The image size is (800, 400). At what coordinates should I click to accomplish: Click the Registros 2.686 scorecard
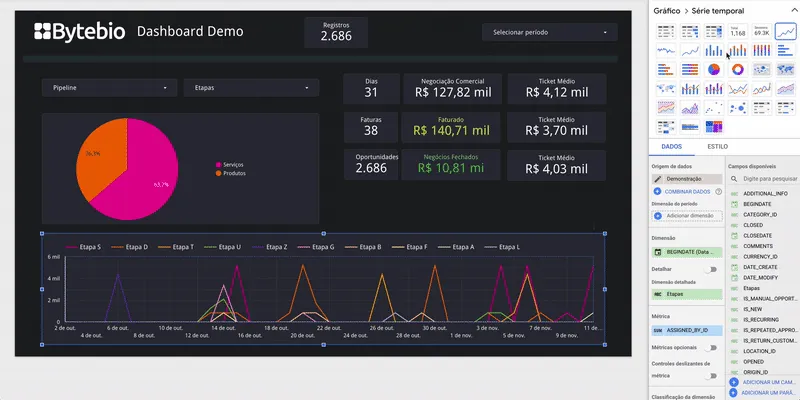(x=336, y=32)
